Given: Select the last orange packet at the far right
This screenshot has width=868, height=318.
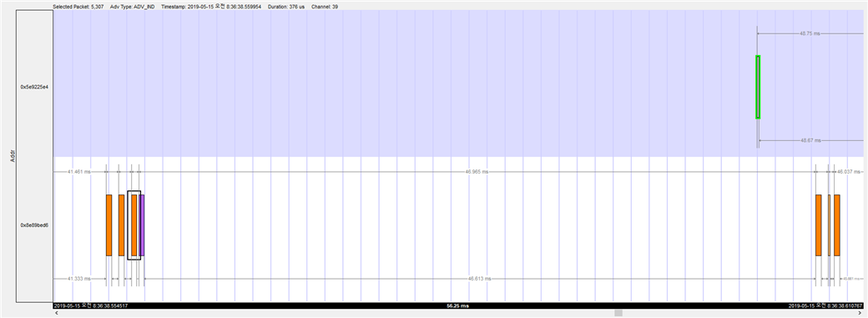Looking at the screenshot, I should click(837, 225).
